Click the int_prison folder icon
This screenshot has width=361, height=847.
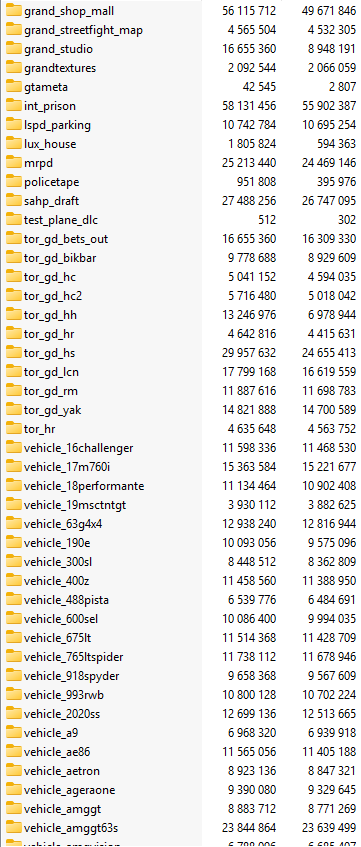click(x=14, y=105)
